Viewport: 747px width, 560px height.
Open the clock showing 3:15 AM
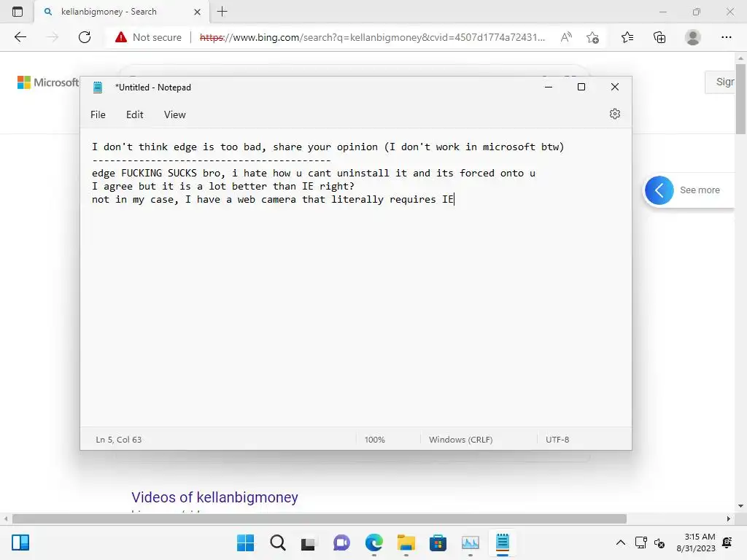pos(695,542)
